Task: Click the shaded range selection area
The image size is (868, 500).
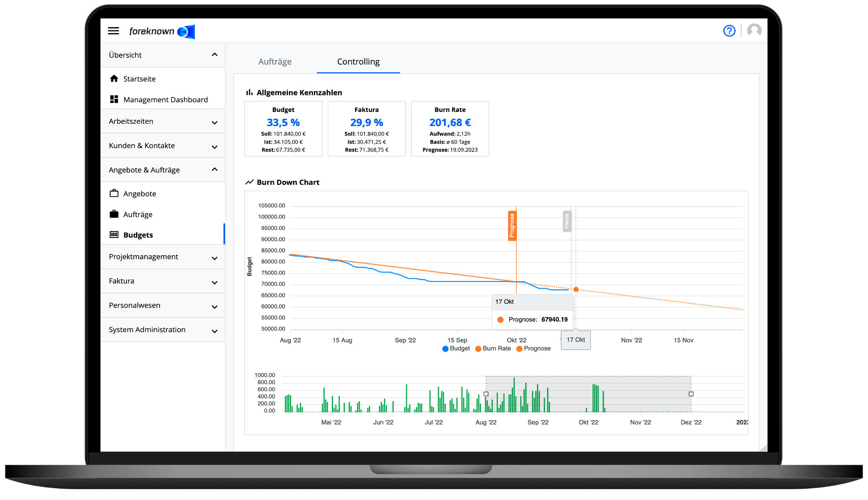Action: pyautogui.click(x=588, y=394)
